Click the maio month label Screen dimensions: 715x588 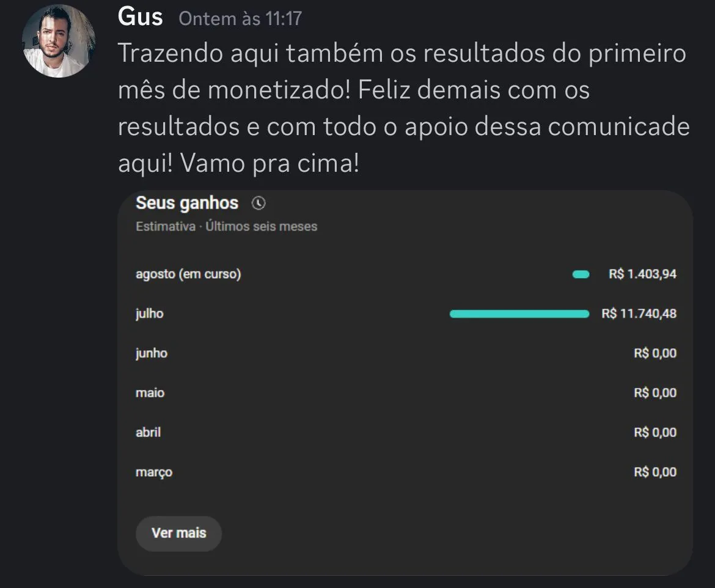150,393
